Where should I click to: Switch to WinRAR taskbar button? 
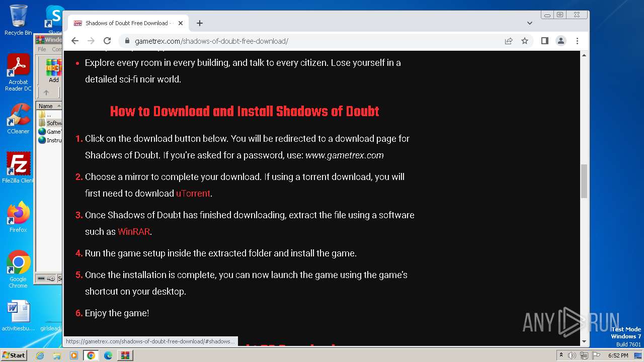[125, 355]
